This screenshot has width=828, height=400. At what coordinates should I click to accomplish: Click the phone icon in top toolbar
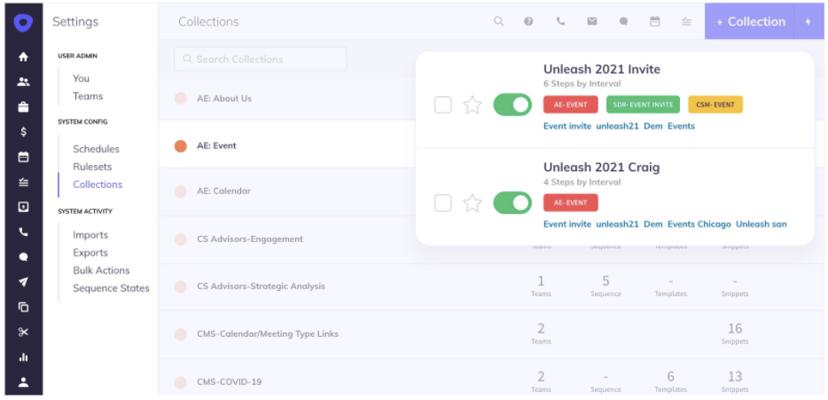[x=560, y=21]
